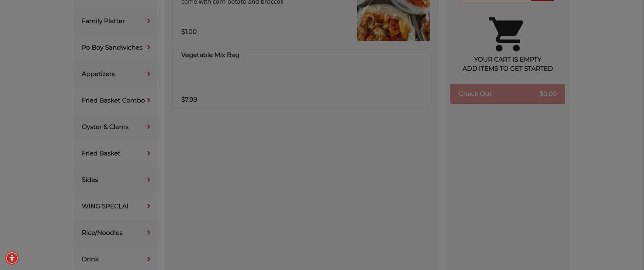Click the chevron next to Family Platter
The width and height of the screenshot is (644, 270).
tap(149, 21)
